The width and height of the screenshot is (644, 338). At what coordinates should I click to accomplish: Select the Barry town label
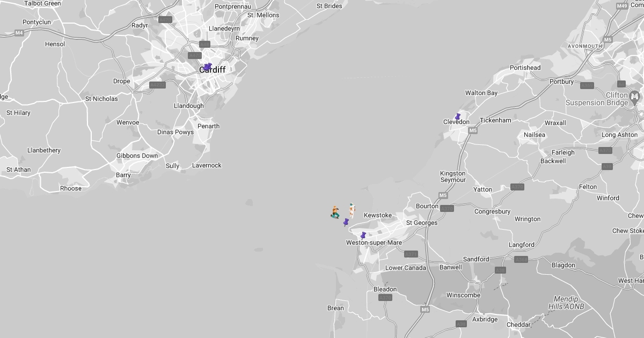(123, 175)
